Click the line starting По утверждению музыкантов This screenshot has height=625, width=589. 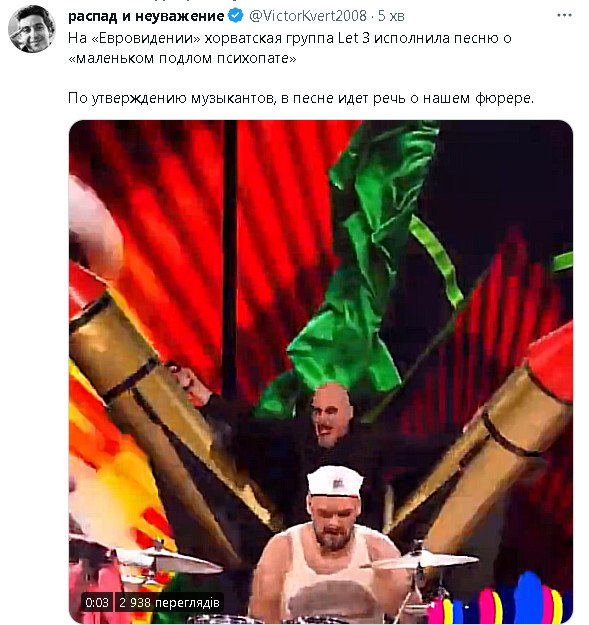pyautogui.click(x=301, y=98)
